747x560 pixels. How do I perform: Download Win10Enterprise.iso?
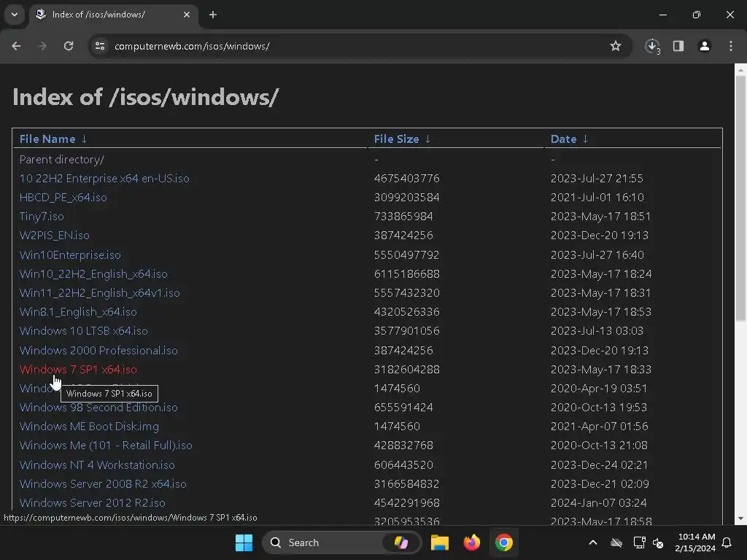click(x=70, y=255)
